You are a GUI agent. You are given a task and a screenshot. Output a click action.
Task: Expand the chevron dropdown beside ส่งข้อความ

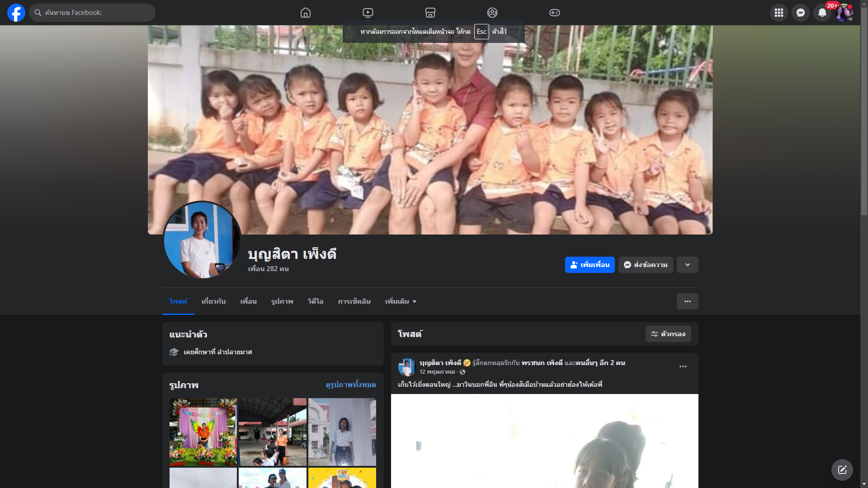pyautogui.click(x=687, y=265)
